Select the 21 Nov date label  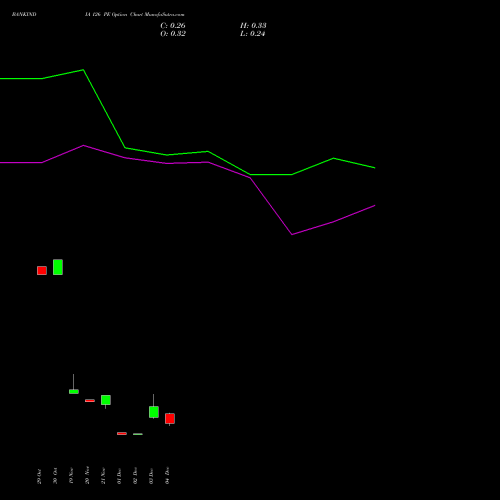103,476
